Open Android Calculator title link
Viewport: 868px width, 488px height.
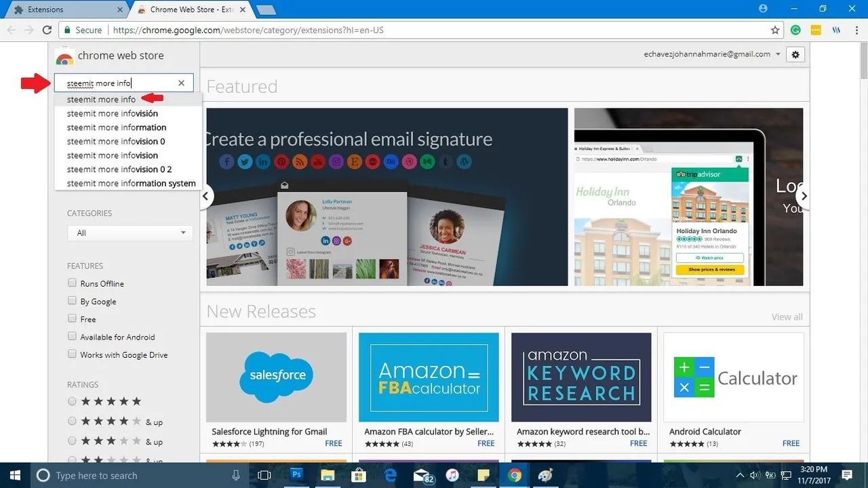pos(705,432)
